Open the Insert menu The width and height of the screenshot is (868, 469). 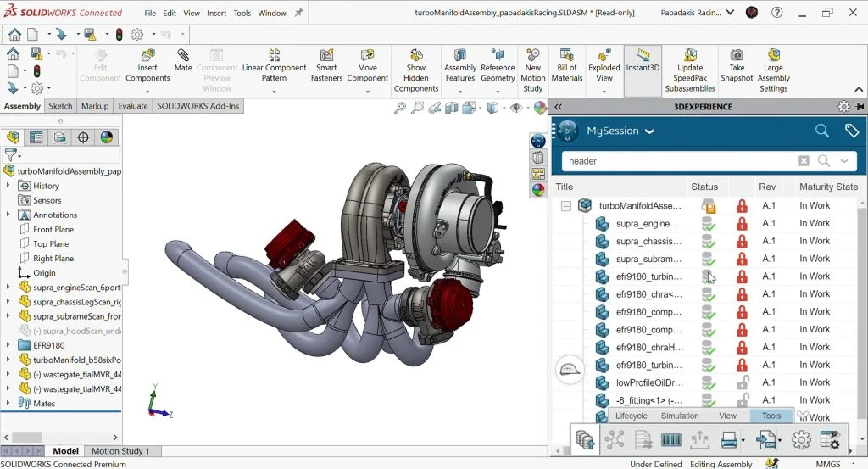point(216,14)
